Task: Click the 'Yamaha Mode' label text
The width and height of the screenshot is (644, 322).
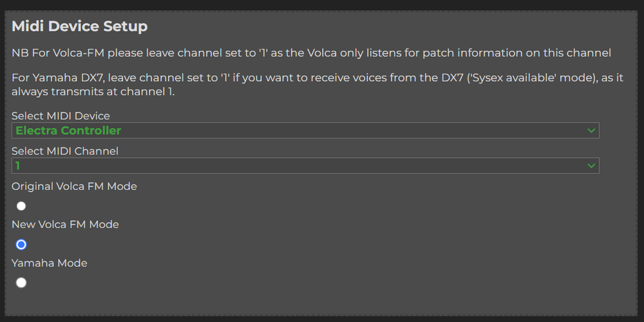Action: click(49, 263)
